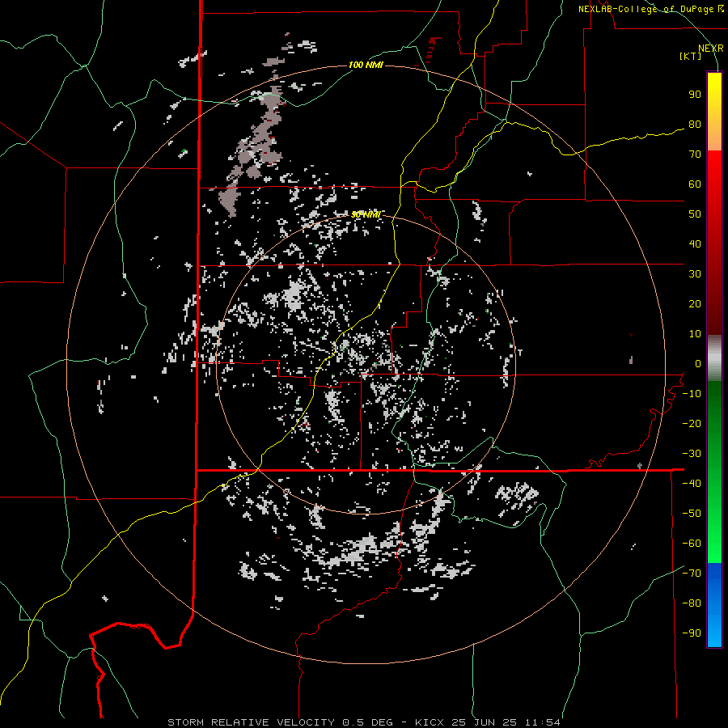Click the -40 value on the velocity scale
This screenshot has width=728, height=728.
(x=692, y=484)
